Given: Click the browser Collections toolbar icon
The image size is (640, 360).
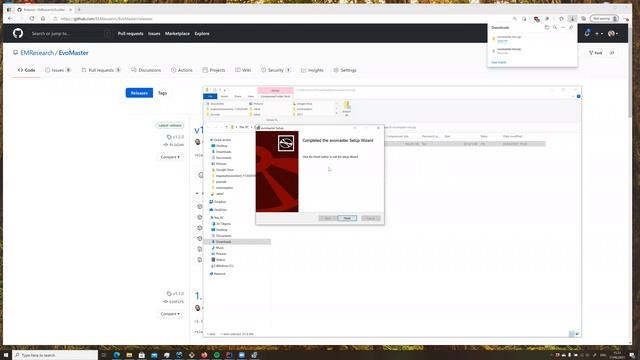Looking at the screenshot, I should click(583, 19).
